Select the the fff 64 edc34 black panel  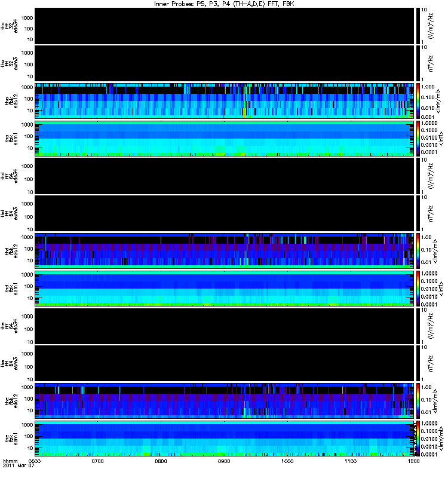point(225,326)
